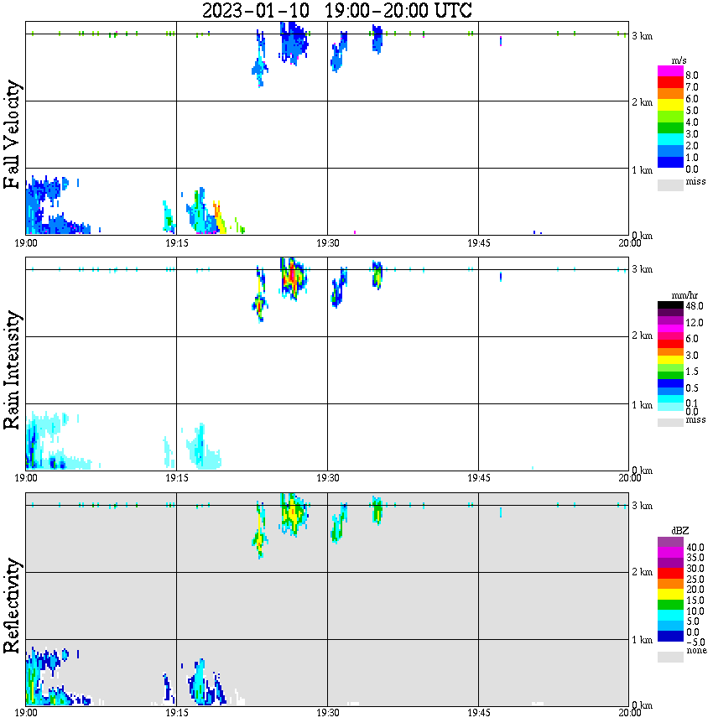Click the "2 km" label of Fall Velocity panel

[x=643, y=102]
